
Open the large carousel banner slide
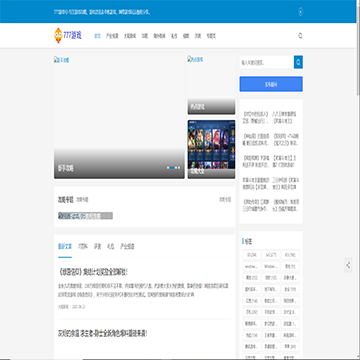(119, 117)
